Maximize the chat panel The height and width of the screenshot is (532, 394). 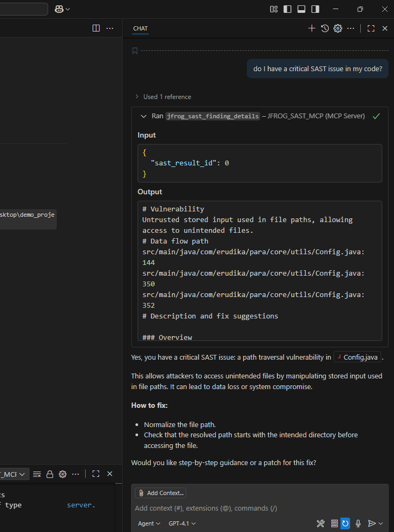pos(370,28)
